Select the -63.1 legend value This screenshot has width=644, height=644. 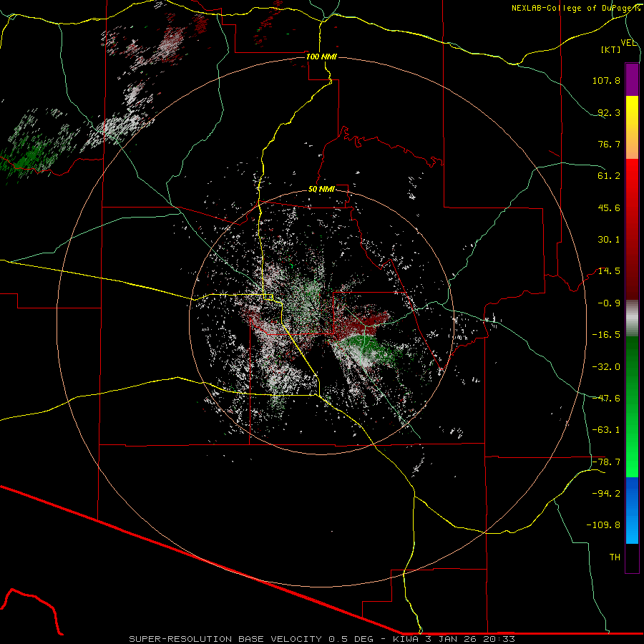(606, 430)
